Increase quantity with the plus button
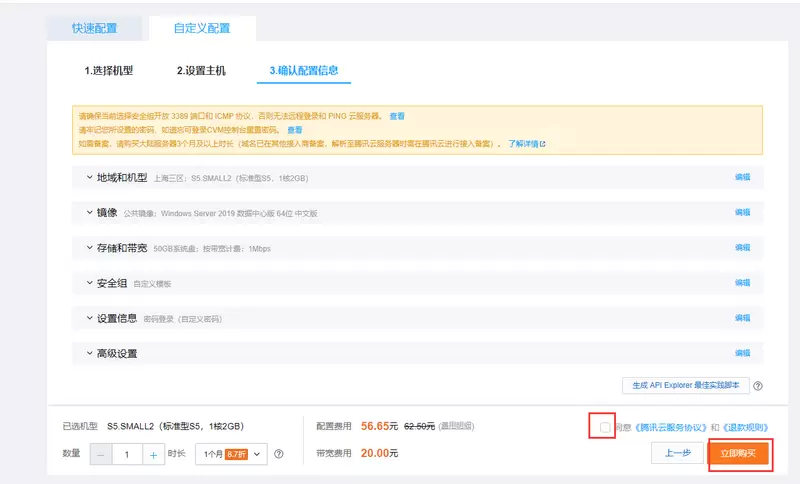The width and height of the screenshot is (800, 484). (x=153, y=454)
